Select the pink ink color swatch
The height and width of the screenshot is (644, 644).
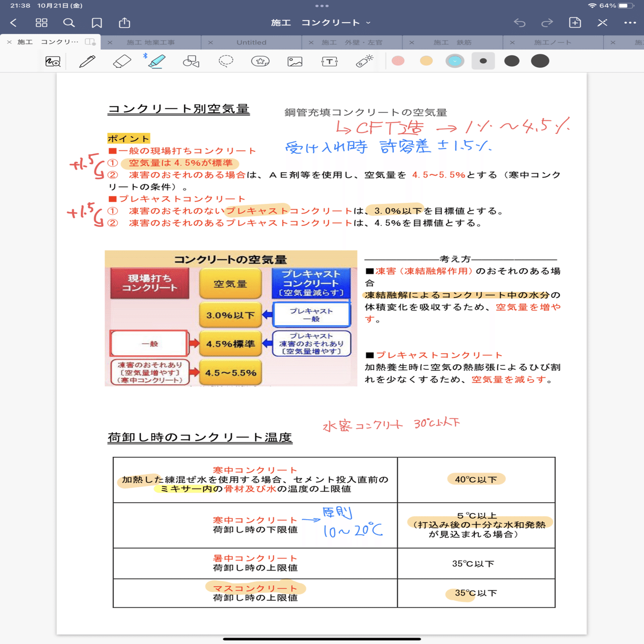coord(398,61)
